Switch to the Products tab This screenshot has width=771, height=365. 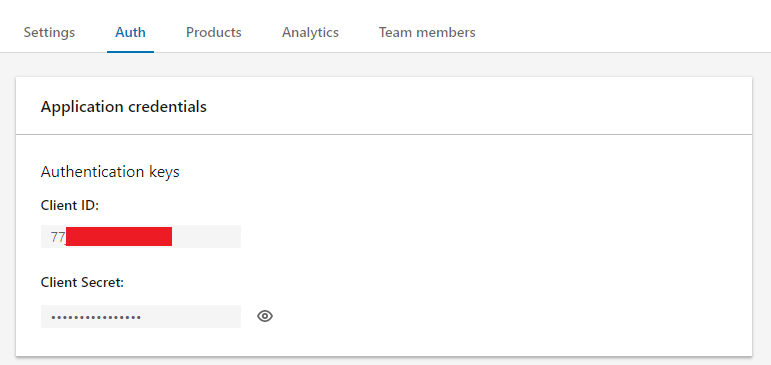tap(213, 32)
